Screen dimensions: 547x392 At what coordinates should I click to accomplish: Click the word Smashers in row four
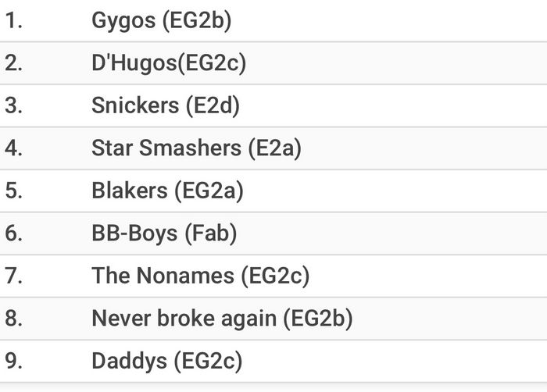190,148
